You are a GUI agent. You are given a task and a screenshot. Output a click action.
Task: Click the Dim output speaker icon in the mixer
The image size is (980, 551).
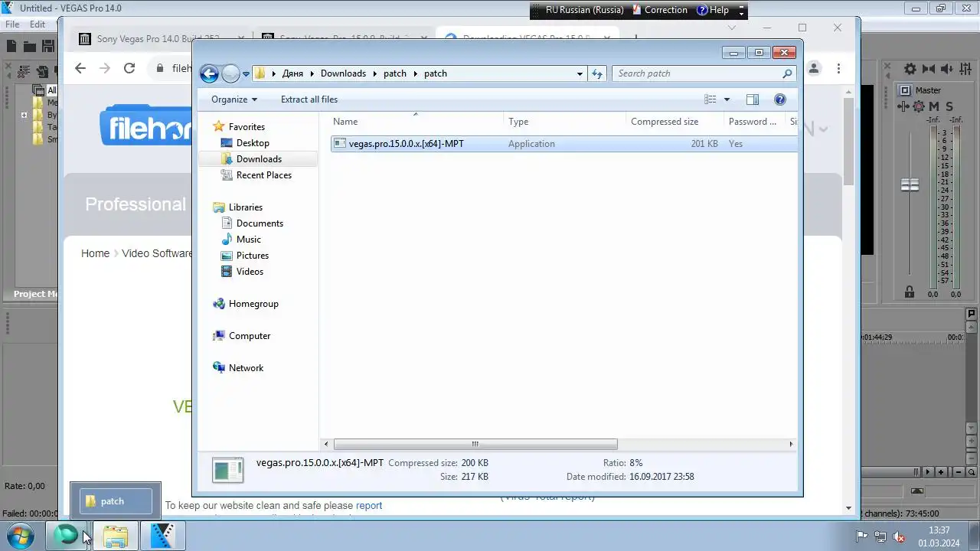[948, 70]
